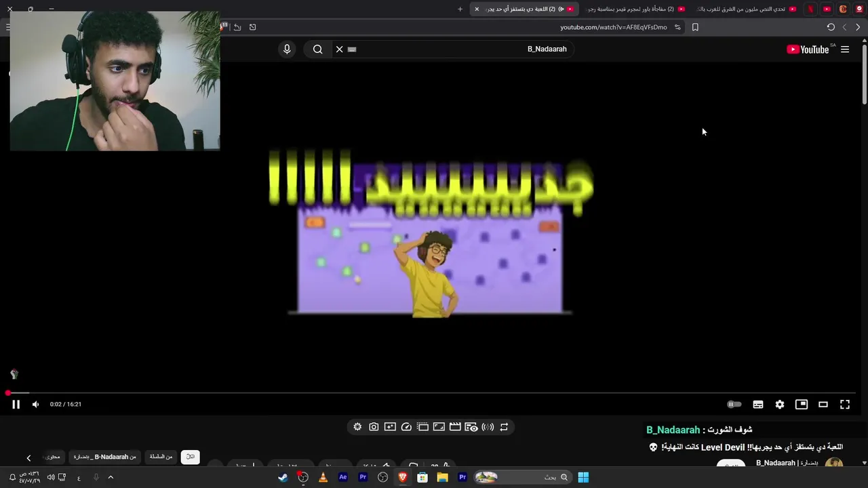Reload the current page
This screenshot has height=488, width=868.
click(831, 27)
